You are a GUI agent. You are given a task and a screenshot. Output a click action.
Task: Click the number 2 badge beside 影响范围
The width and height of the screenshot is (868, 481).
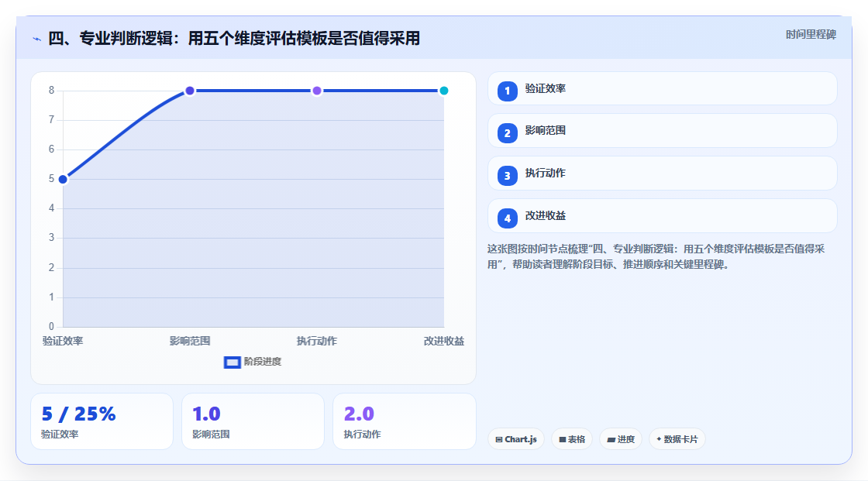coord(507,133)
